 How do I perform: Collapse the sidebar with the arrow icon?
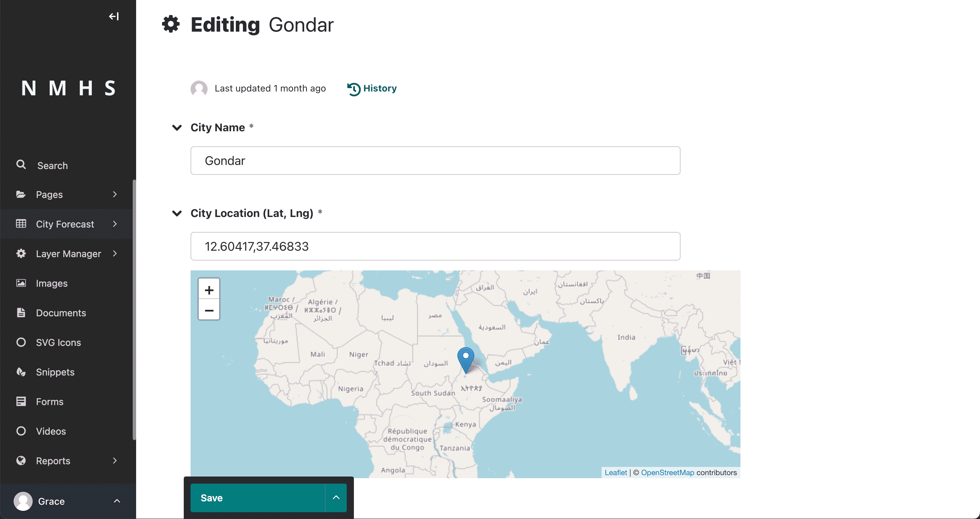[114, 16]
